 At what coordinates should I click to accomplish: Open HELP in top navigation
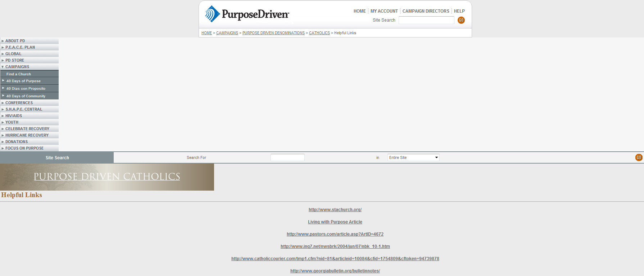(459, 11)
